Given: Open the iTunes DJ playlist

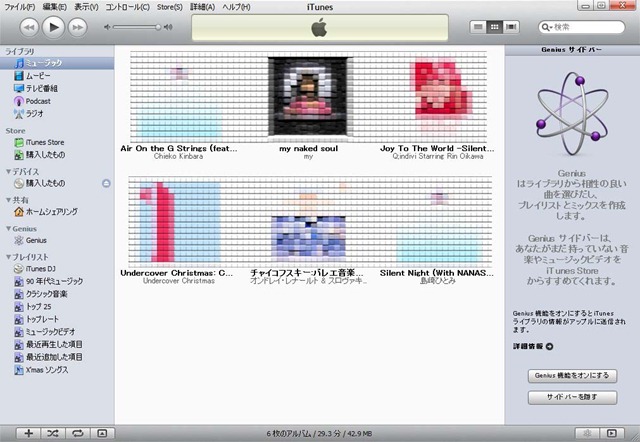Looking at the screenshot, I should pyautogui.click(x=57, y=269).
